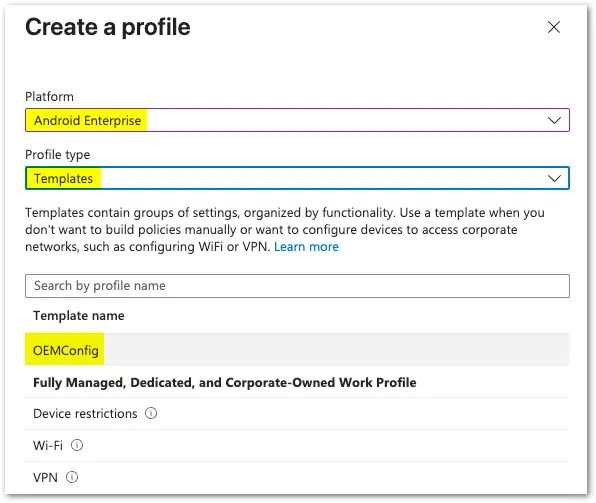This screenshot has width=596, height=503.
Task: Choose the VPN template
Action: pos(45,477)
